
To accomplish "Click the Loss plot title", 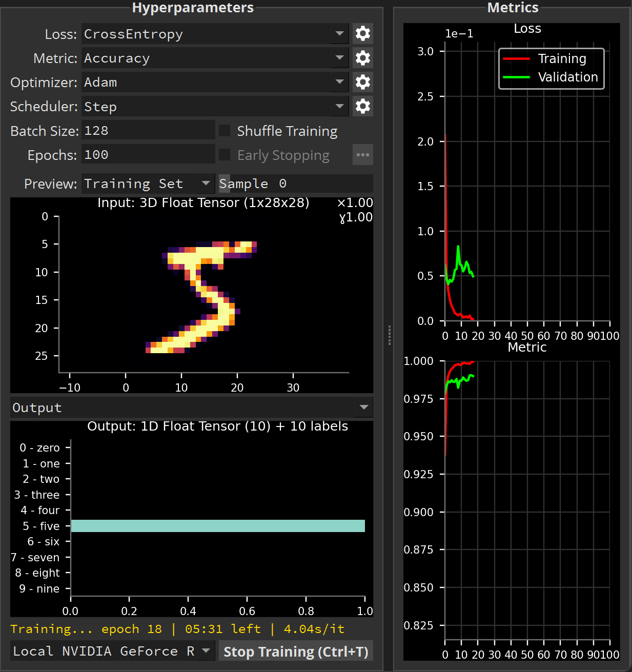I will pyautogui.click(x=527, y=29).
